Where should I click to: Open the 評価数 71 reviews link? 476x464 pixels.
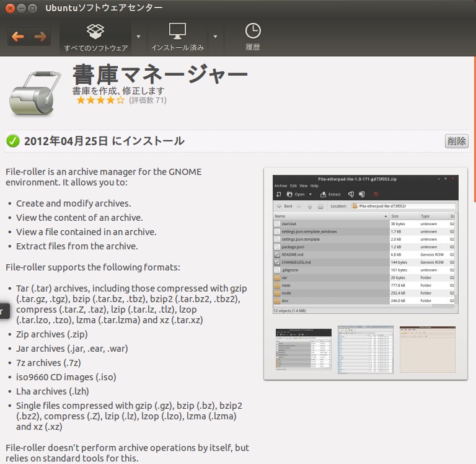click(x=148, y=100)
